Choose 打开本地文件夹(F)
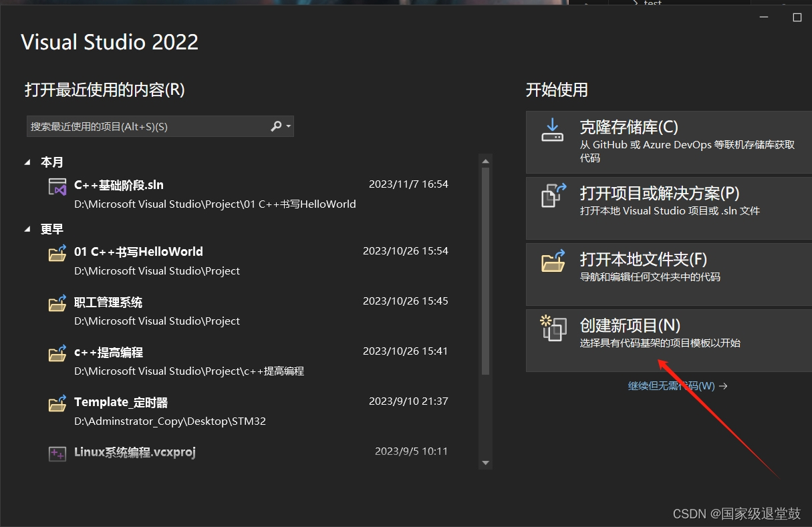The height and width of the screenshot is (527, 812). point(668,274)
